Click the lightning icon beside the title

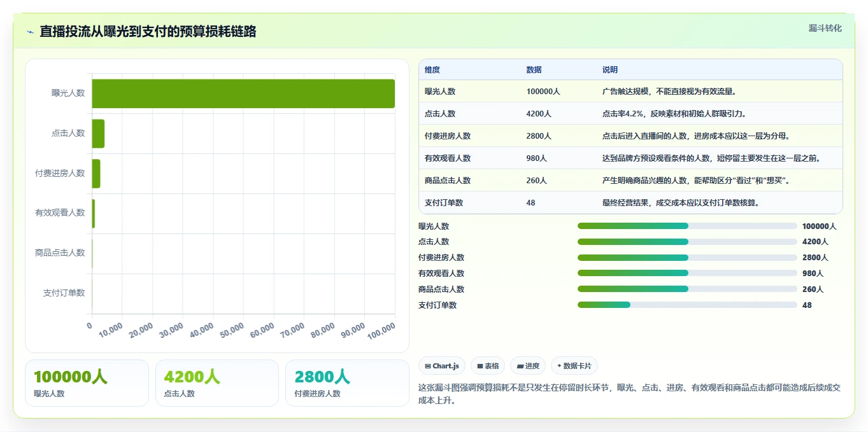pos(31,32)
